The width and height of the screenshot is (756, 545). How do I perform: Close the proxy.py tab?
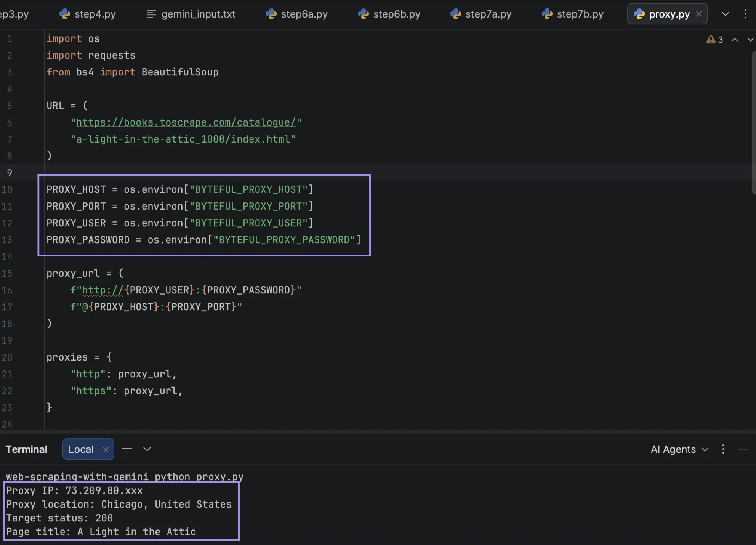click(699, 14)
